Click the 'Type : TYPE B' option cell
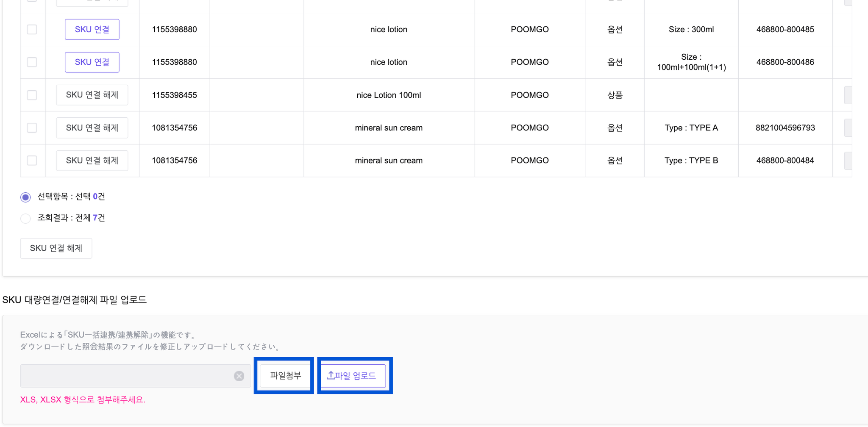This screenshot has width=868, height=427. click(x=691, y=160)
